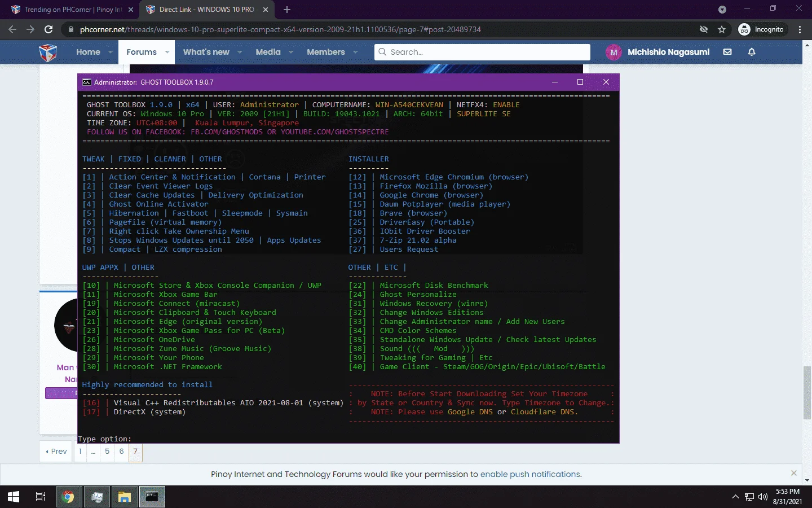Click the Michishio Nagasumi account name
The width and height of the screenshot is (812, 508).
[x=668, y=52]
